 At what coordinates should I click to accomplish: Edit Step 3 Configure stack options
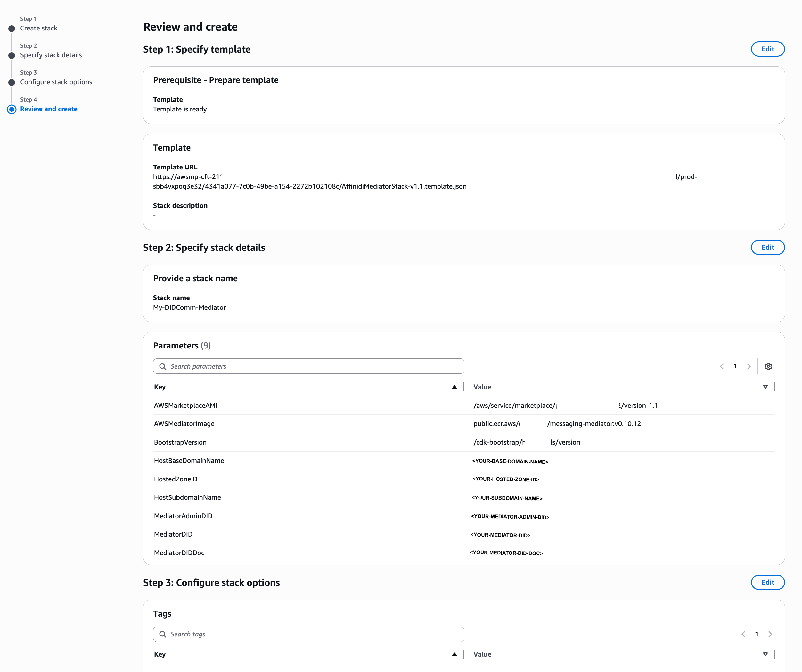767,582
